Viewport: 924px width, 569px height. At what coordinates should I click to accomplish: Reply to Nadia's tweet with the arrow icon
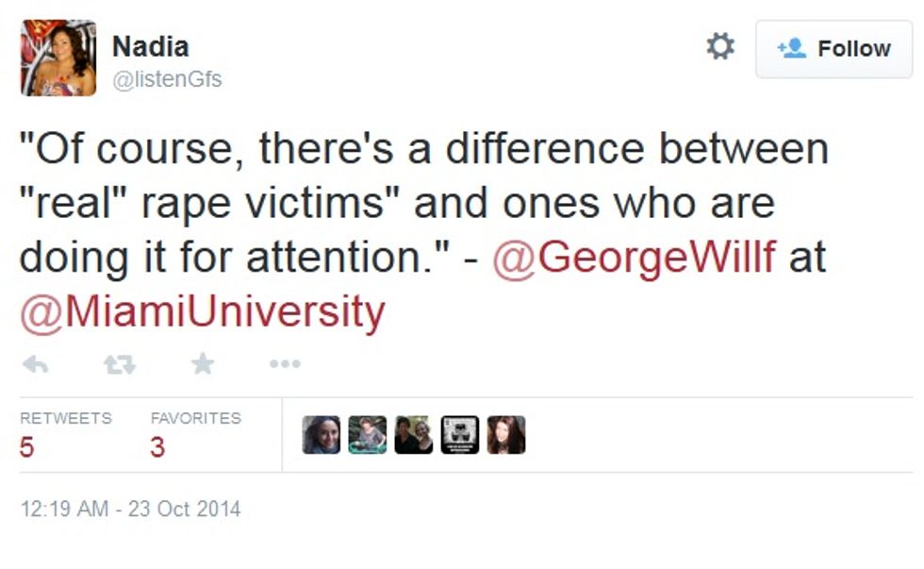point(36,364)
